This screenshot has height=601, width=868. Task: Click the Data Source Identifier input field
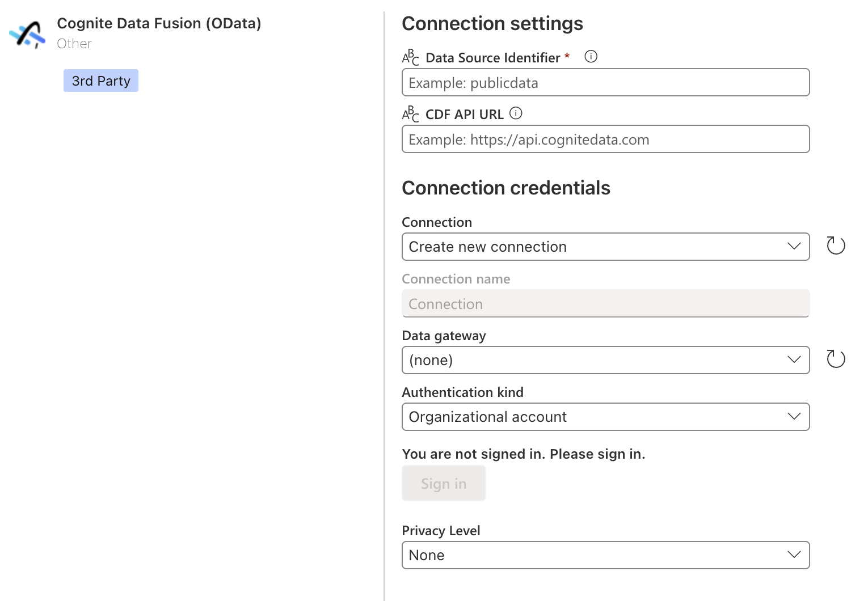click(605, 82)
